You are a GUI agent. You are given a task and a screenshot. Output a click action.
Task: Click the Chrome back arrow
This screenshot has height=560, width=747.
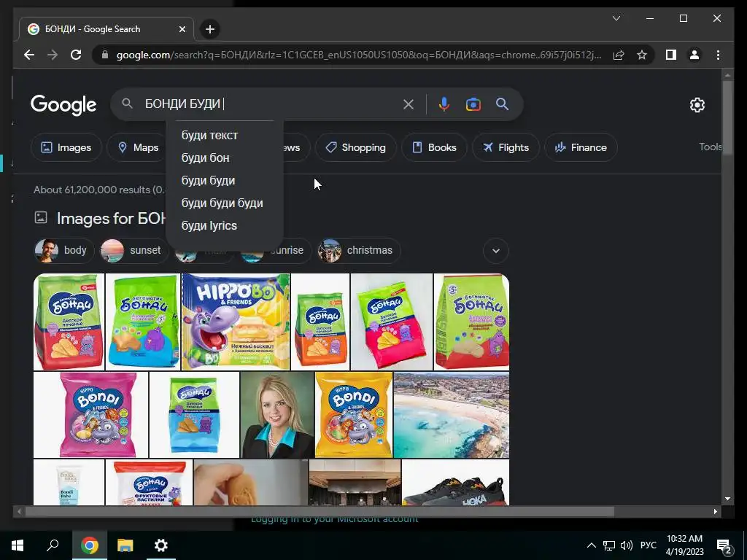click(x=29, y=55)
